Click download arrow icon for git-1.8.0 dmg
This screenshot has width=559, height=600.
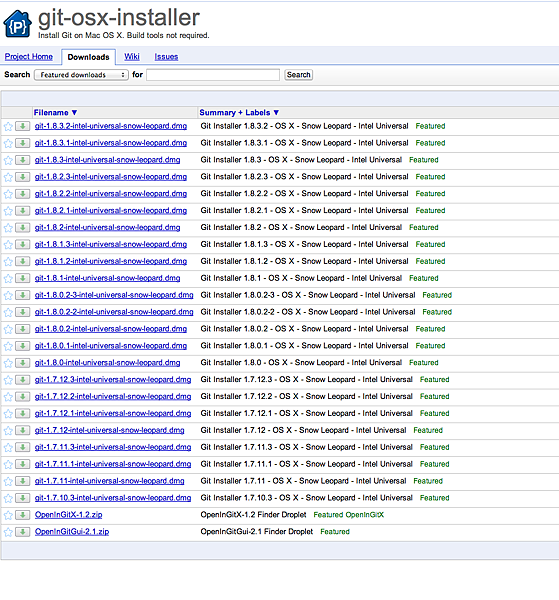pos(23,363)
